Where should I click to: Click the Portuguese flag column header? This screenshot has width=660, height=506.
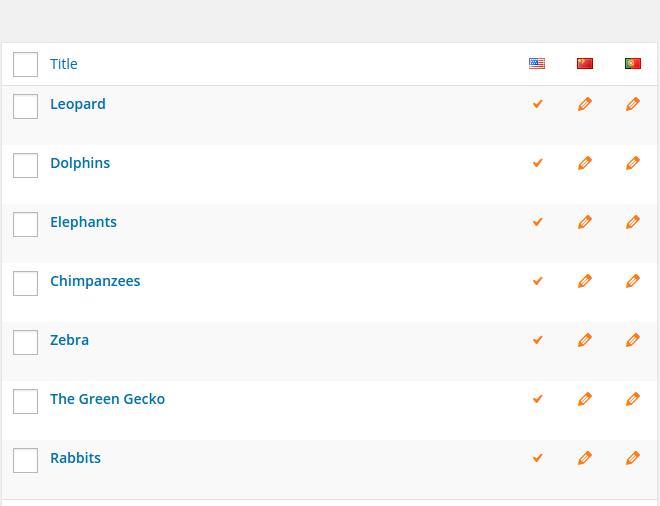(x=633, y=64)
